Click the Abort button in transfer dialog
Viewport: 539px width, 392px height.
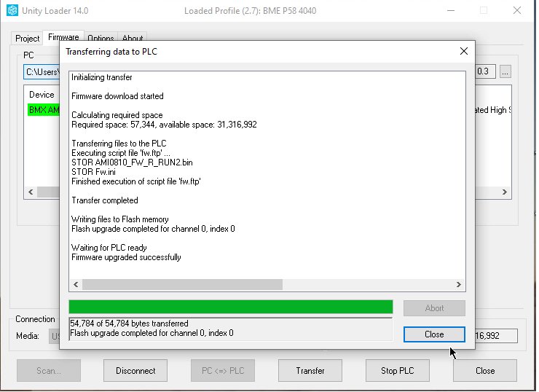[434, 308]
